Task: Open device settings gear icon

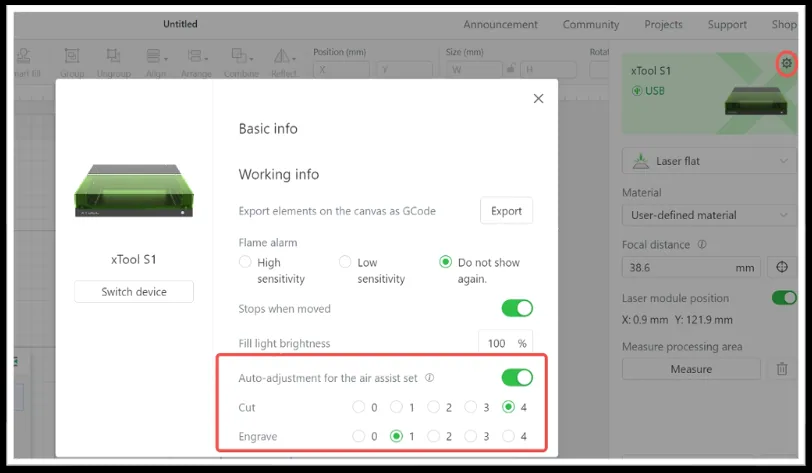Action: click(x=787, y=64)
